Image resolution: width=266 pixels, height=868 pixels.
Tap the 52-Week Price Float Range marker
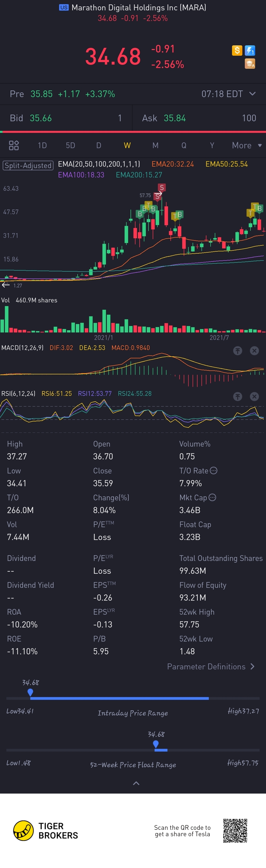coord(156,744)
